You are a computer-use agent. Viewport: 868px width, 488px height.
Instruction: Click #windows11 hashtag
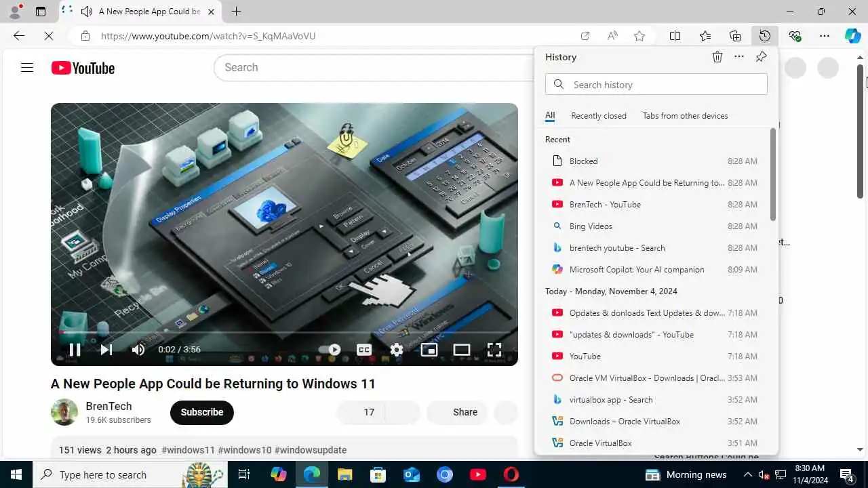tap(188, 450)
